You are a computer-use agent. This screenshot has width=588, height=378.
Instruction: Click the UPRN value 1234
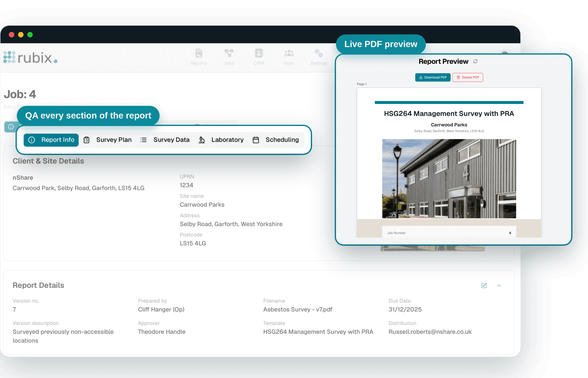(x=186, y=185)
